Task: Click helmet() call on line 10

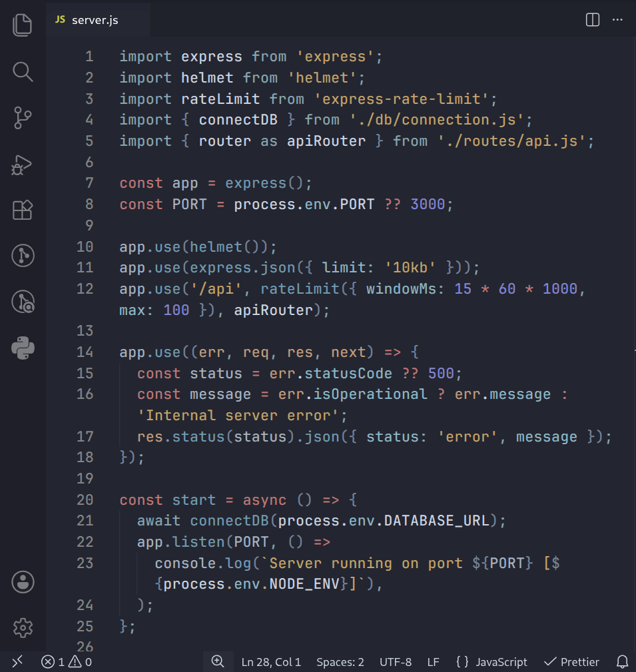Action: click(x=224, y=247)
